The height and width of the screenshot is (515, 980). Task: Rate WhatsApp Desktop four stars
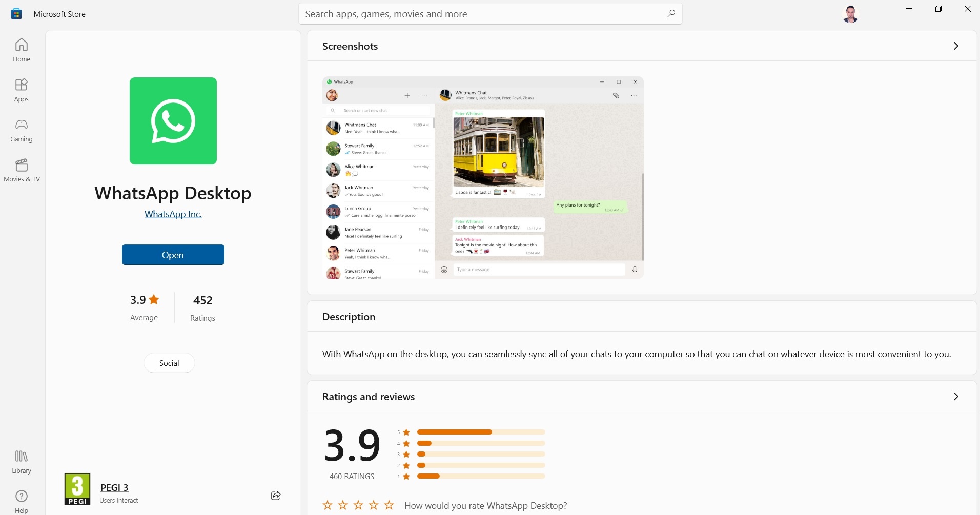[x=374, y=505]
